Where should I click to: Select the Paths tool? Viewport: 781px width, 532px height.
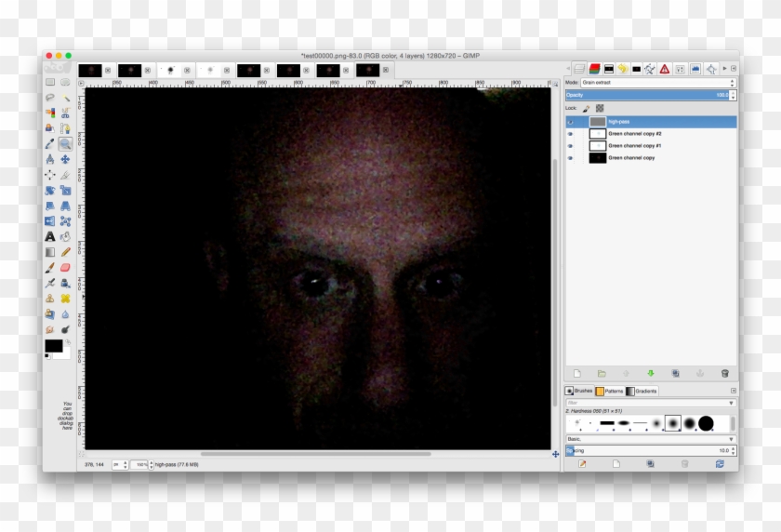click(x=65, y=128)
